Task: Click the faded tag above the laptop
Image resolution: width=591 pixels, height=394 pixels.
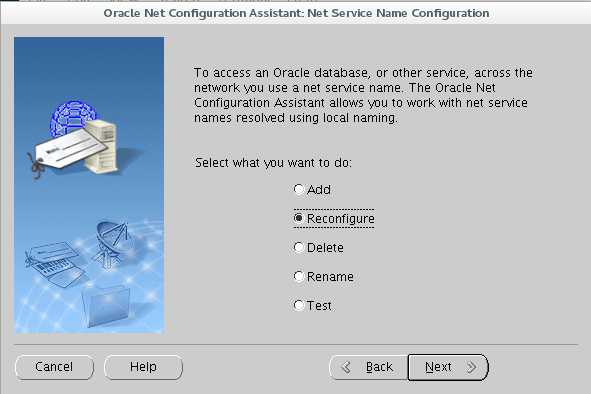Action: click(x=51, y=254)
